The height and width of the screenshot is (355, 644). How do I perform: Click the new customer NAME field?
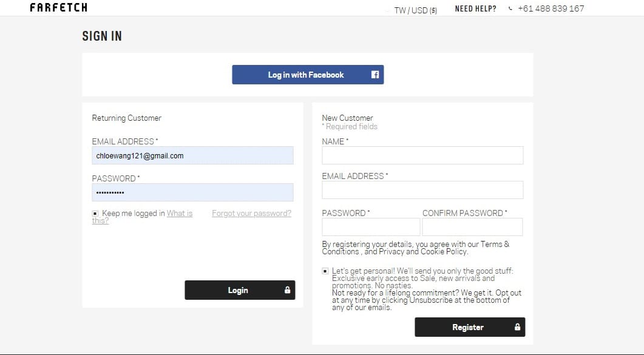tap(422, 155)
